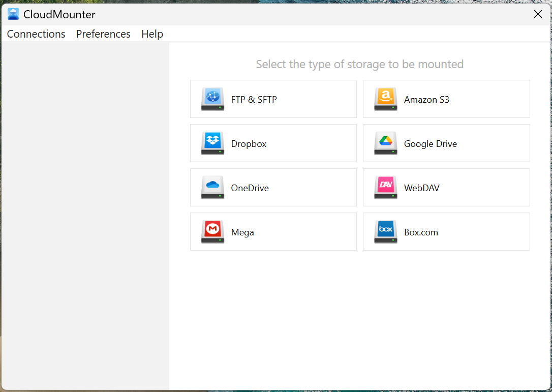
Task: Open the Help menu
Action: (152, 34)
